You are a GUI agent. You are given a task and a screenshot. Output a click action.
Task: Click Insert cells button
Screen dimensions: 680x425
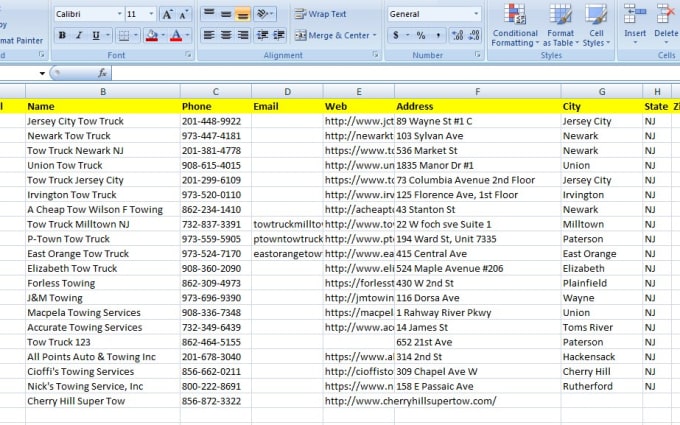pyautogui.click(x=635, y=25)
